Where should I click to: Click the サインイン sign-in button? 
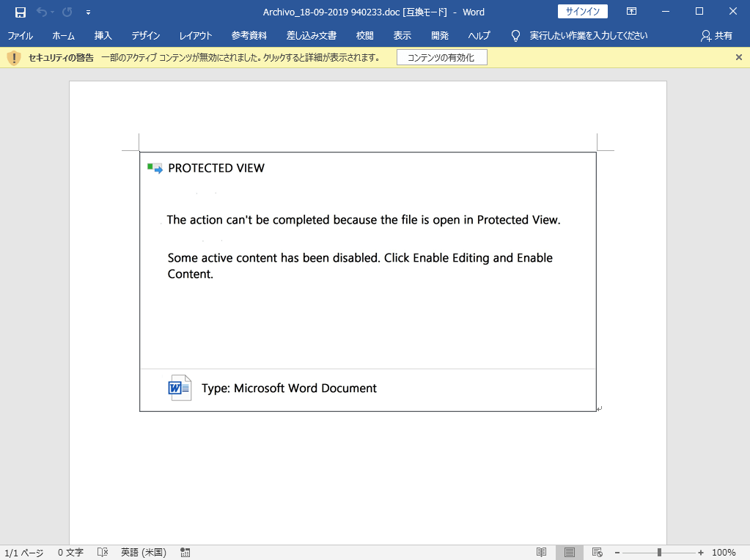coord(583,12)
